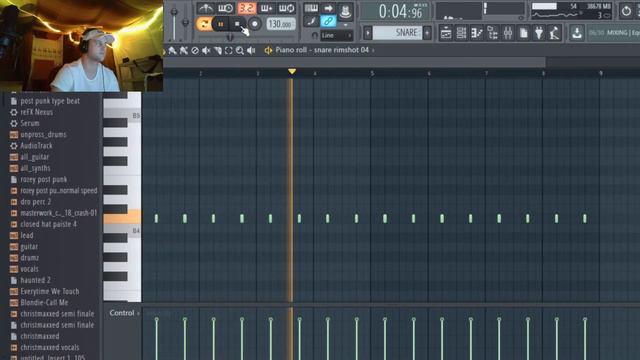640x360 pixels.
Task: Toggle step editing arrow button
Action: [x=328, y=8]
